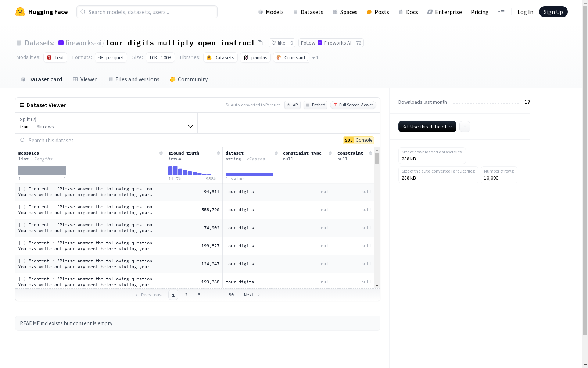Click the table's vertical scrollbar thumb
588x368 pixels.
click(377, 158)
